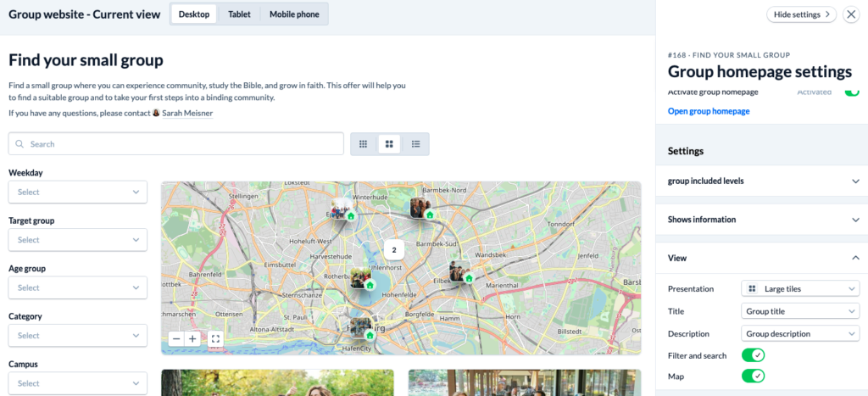This screenshot has height=396, width=868.
Task: Open the Description dropdown
Action: (x=800, y=334)
